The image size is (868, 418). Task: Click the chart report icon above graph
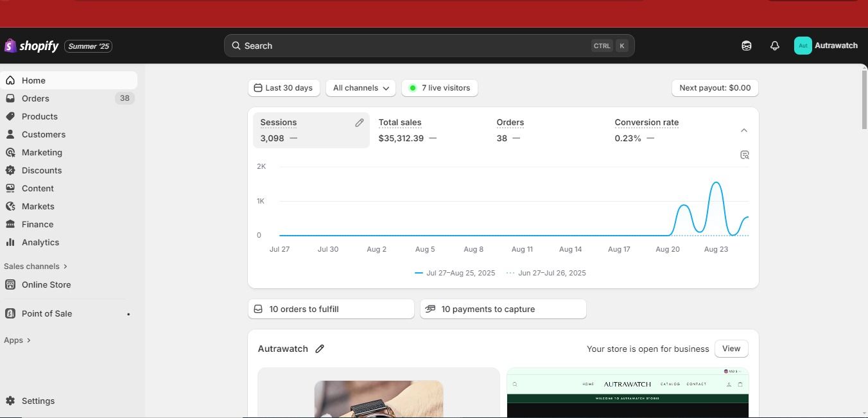(745, 155)
